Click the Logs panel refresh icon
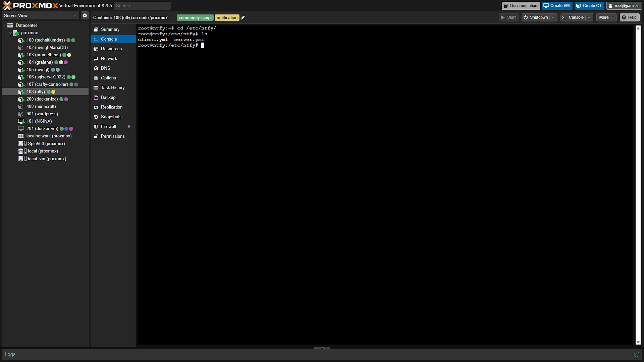 click(636, 354)
